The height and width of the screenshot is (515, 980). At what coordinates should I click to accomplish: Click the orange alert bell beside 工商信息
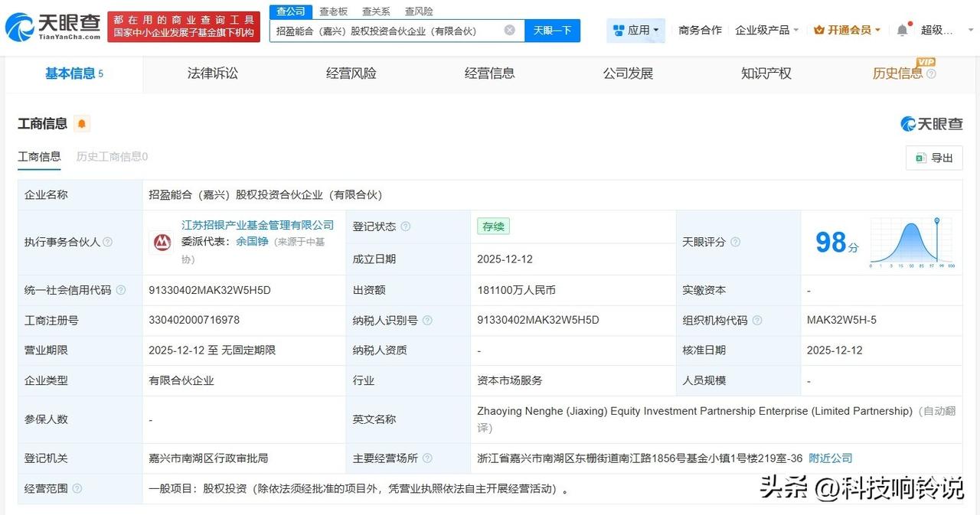pos(82,124)
